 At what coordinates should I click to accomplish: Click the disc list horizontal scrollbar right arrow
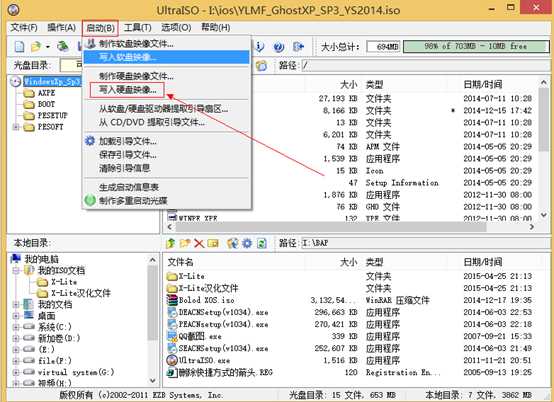(531, 227)
